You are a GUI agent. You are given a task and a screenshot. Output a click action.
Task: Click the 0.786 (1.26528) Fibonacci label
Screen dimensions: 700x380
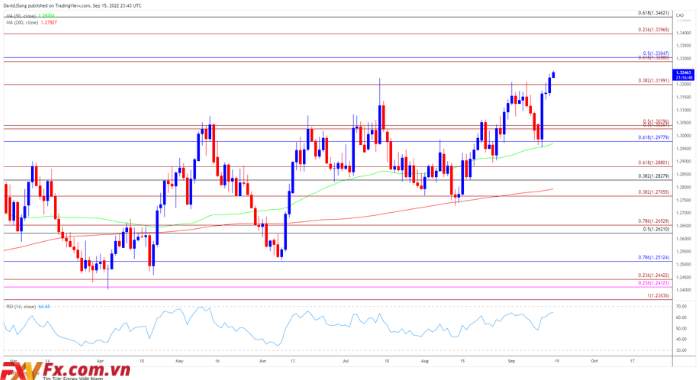(x=654, y=221)
